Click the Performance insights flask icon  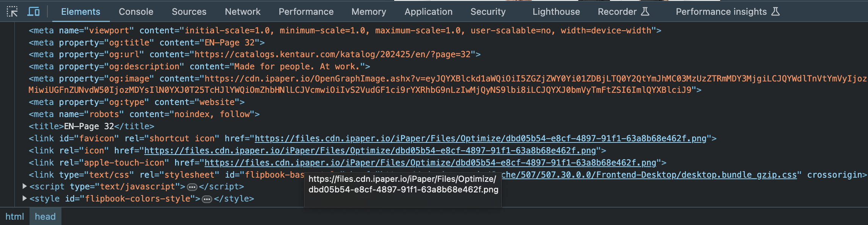coord(776,12)
